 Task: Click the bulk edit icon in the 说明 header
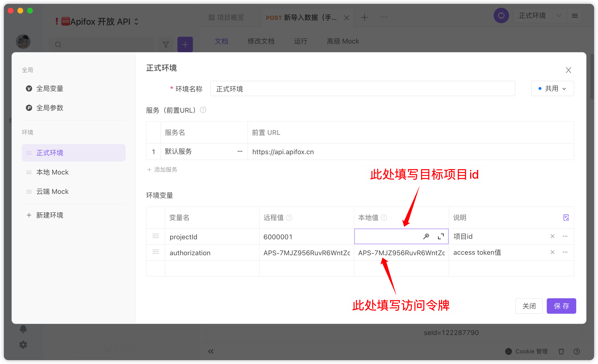click(566, 218)
